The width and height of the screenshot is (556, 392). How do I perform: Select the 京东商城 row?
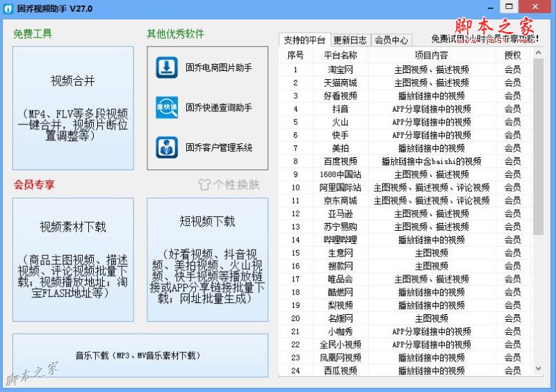click(x=405, y=200)
